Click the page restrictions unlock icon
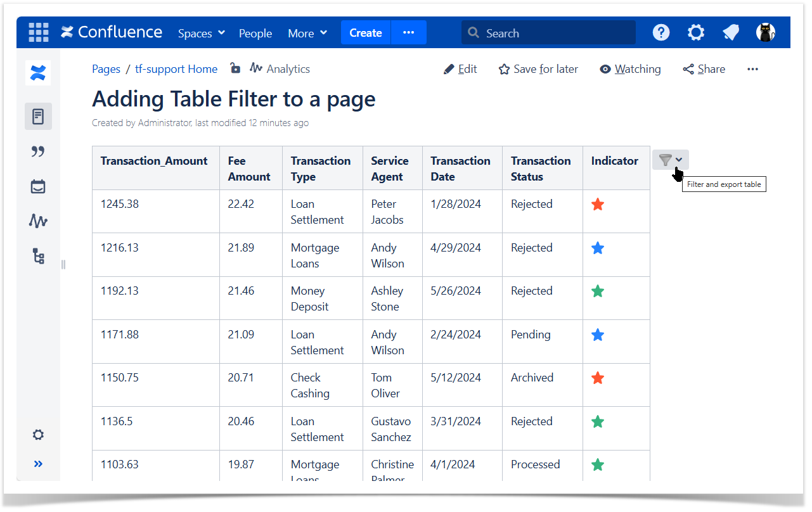 [x=235, y=68]
